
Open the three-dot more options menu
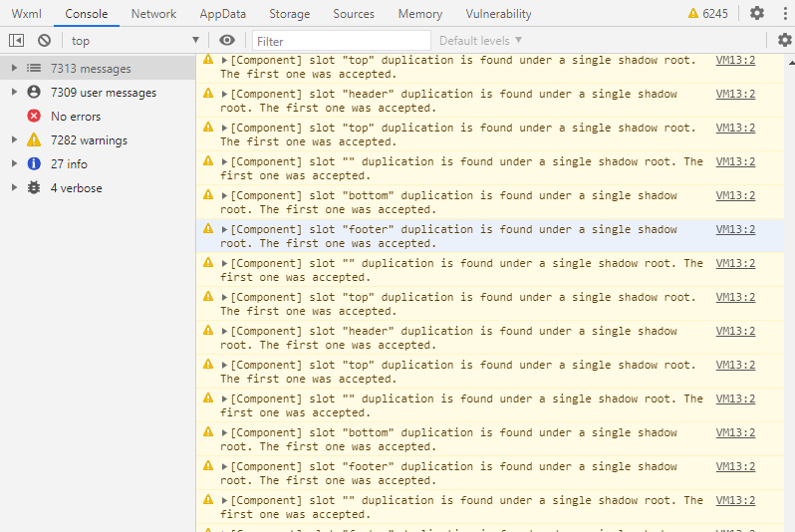[x=785, y=13]
